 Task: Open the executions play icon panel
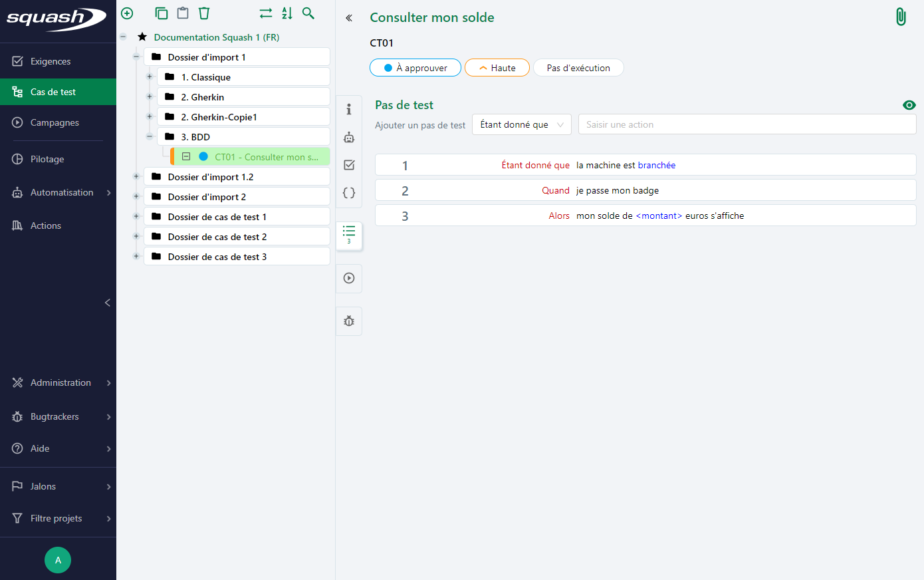point(349,278)
